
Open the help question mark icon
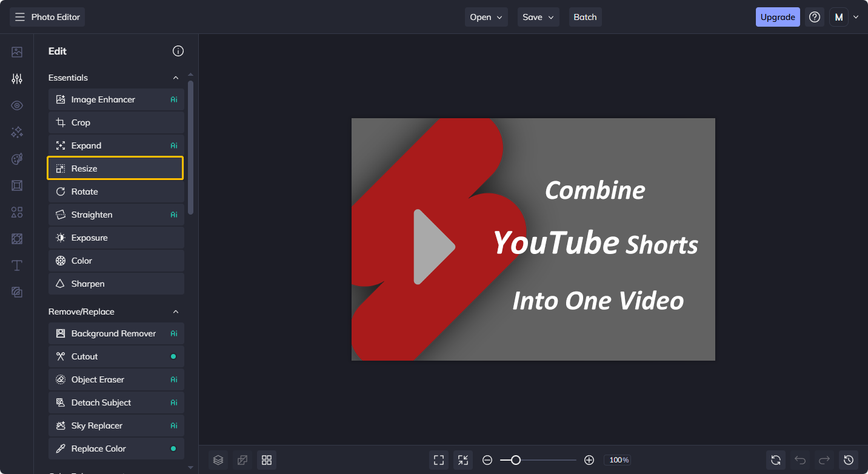click(815, 17)
